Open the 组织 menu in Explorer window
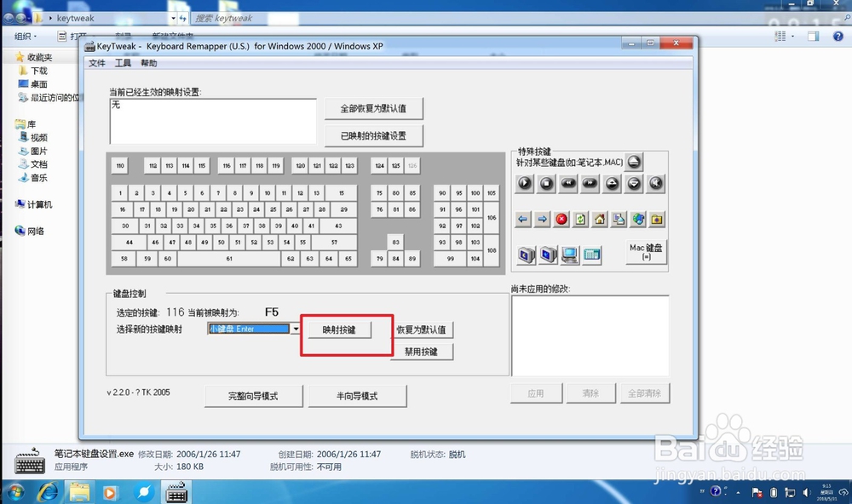This screenshot has width=852, height=504. coord(25,37)
